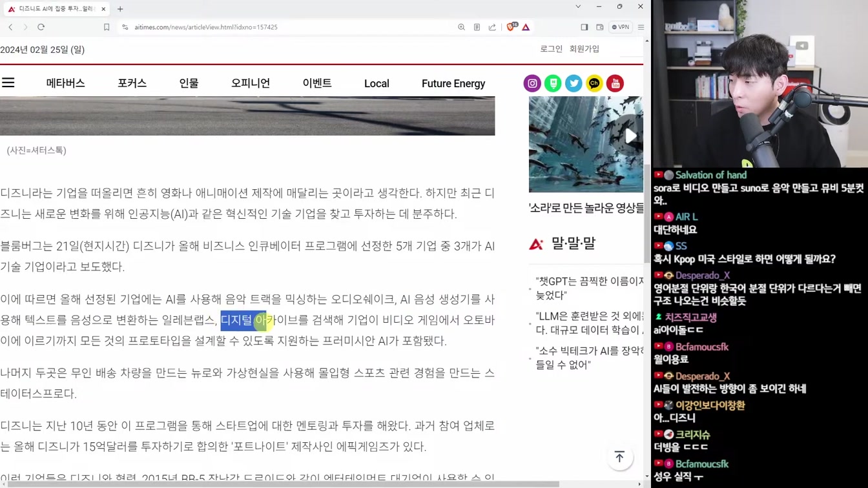Screen dimensions: 868x488
Task: Click the share page icon
Action: (x=492, y=27)
